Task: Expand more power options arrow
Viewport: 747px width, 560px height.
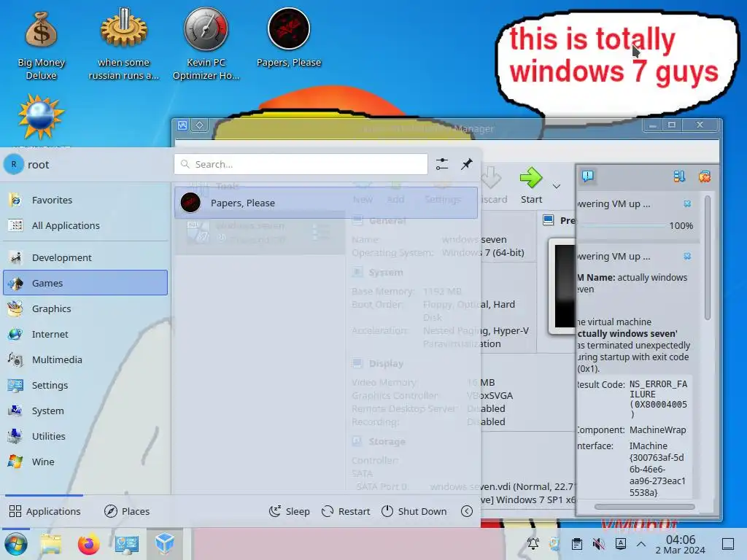Action: (x=467, y=511)
